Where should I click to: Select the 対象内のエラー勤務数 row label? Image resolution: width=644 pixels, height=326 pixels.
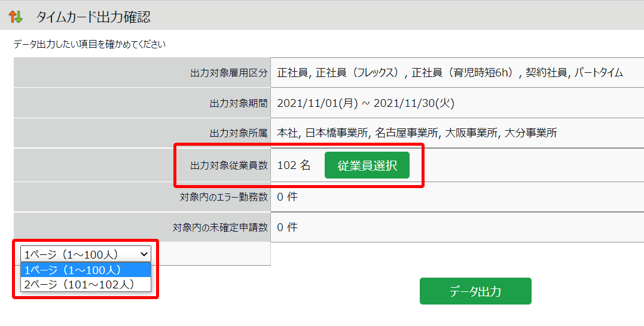(224, 196)
